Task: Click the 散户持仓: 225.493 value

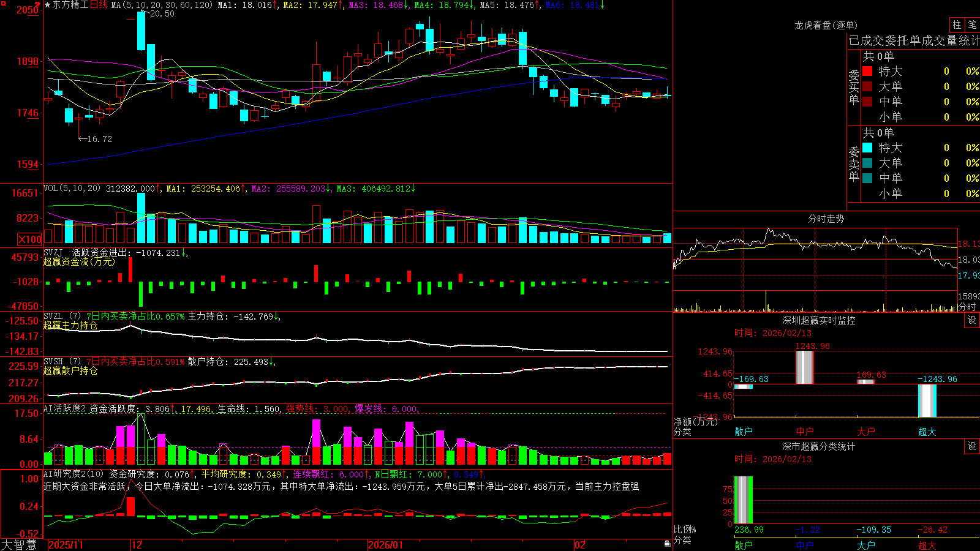Action: [228, 362]
